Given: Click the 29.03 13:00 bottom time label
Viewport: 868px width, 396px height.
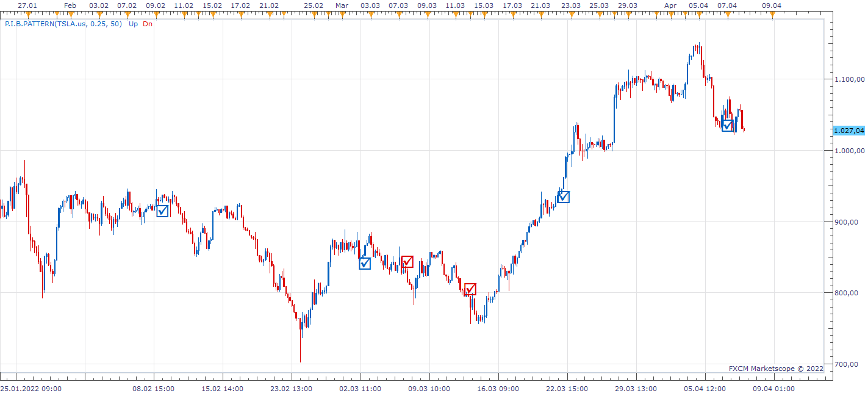Looking at the screenshot, I should (636, 389).
